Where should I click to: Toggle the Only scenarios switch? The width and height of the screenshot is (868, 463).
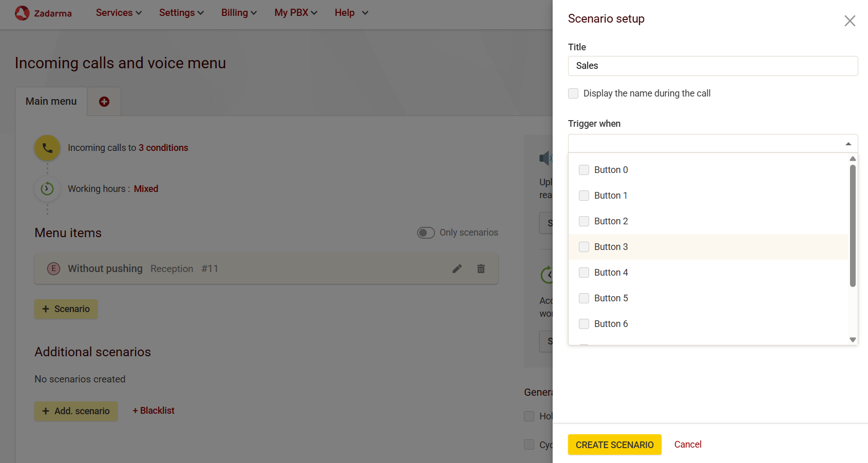426,233
